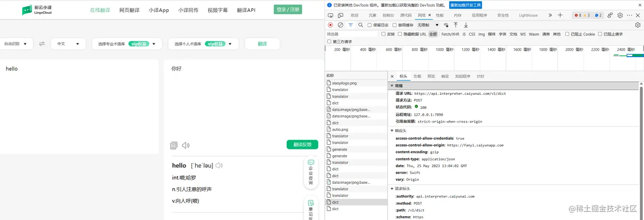
Task: Open the 响应 request detail tab
Action: click(x=445, y=77)
